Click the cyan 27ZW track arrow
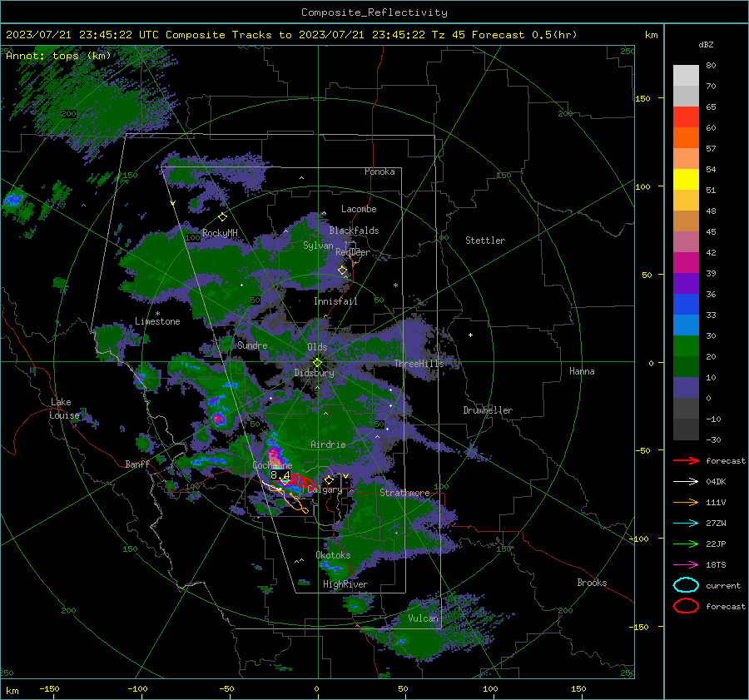Screen dimensions: 749x700 [x=686, y=524]
